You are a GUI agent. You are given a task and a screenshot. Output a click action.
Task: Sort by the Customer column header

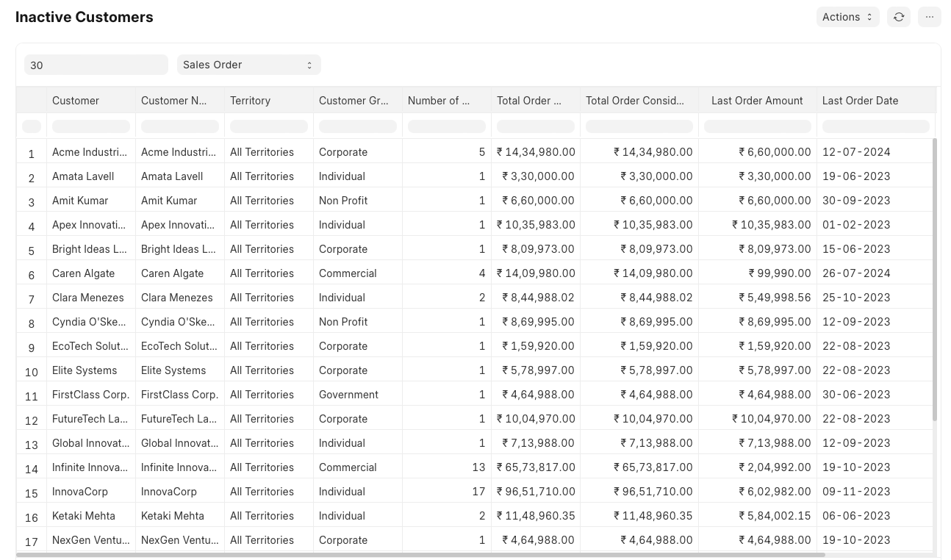[x=76, y=101]
